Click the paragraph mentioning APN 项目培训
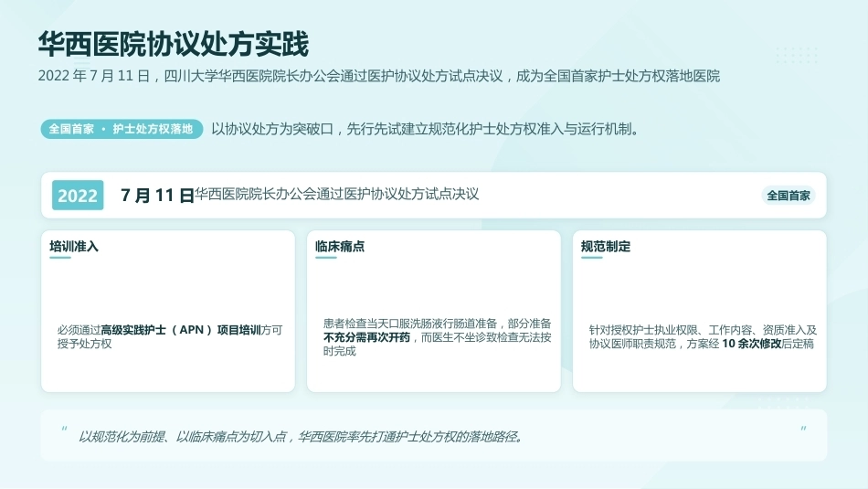This screenshot has height=489, width=868. tap(169, 336)
